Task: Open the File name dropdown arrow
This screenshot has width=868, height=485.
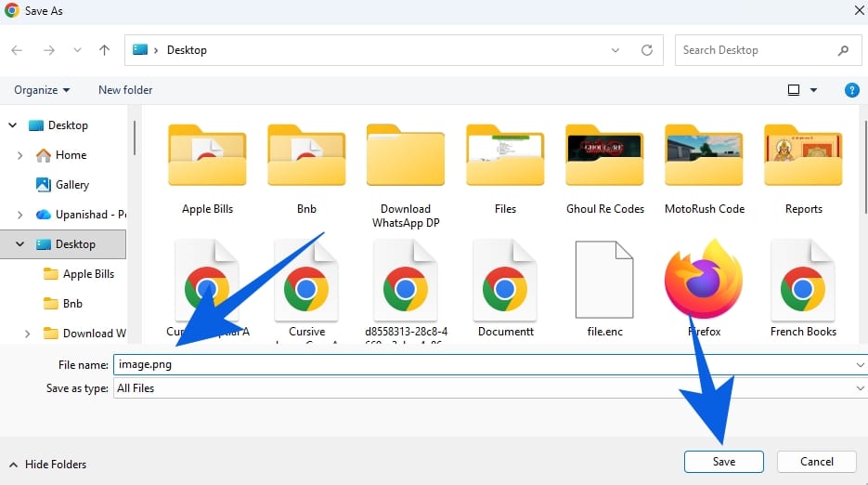Action: point(860,365)
